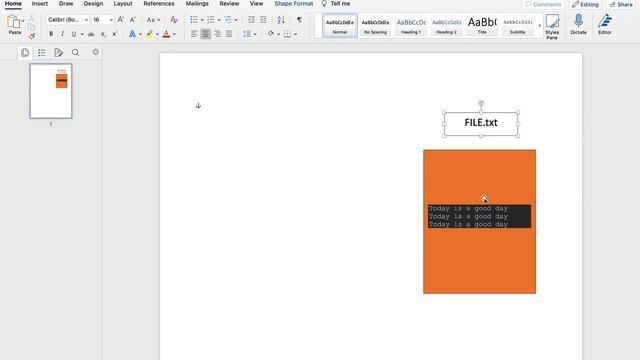This screenshot has width=640, height=360.
Task: Activate the Format Painter brush
Action: click(x=32, y=36)
